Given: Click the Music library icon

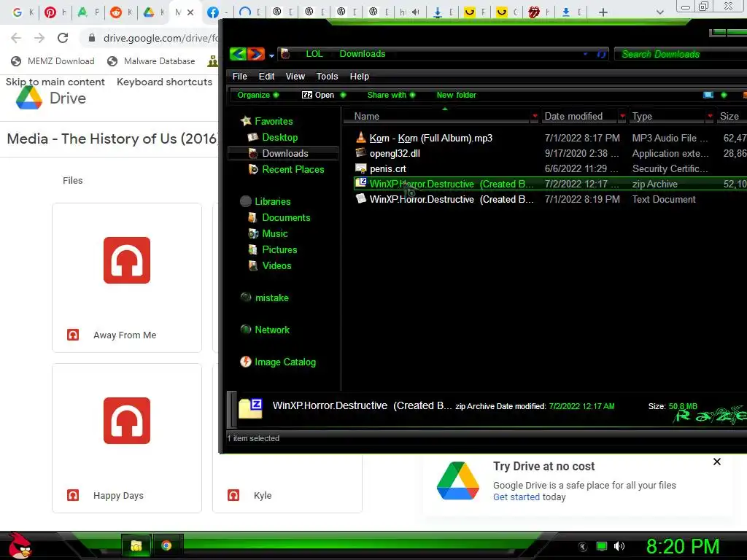Looking at the screenshot, I should [253, 234].
